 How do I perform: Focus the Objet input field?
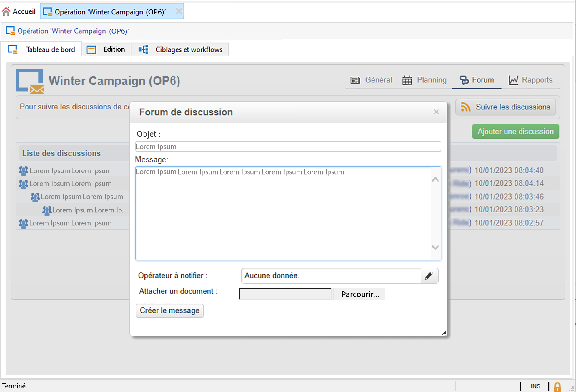point(288,147)
